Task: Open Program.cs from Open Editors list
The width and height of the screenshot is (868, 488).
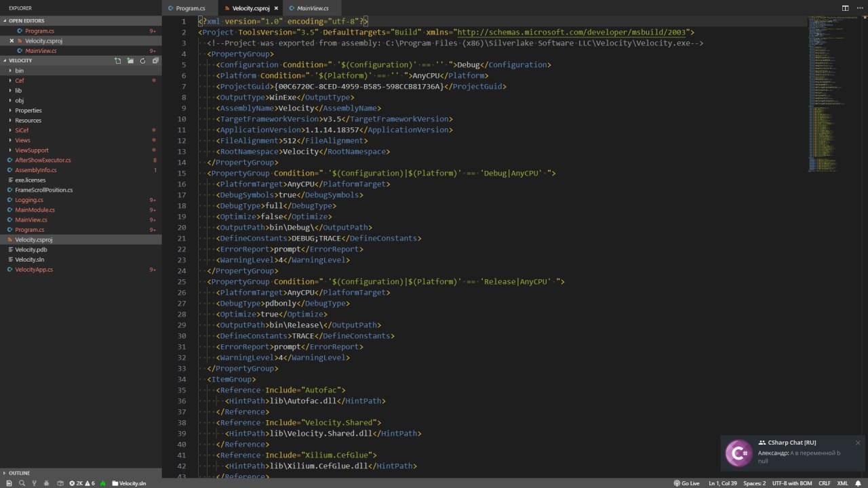Action: click(81, 31)
